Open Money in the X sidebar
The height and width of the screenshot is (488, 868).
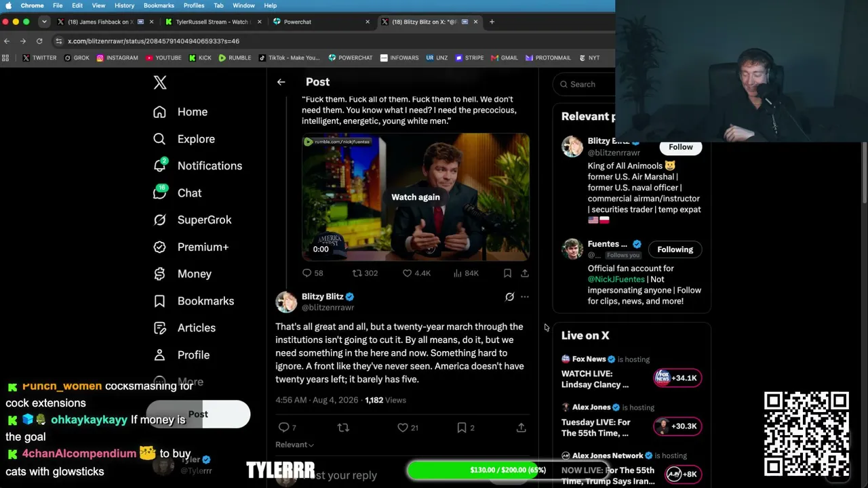(x=182, y=274)
